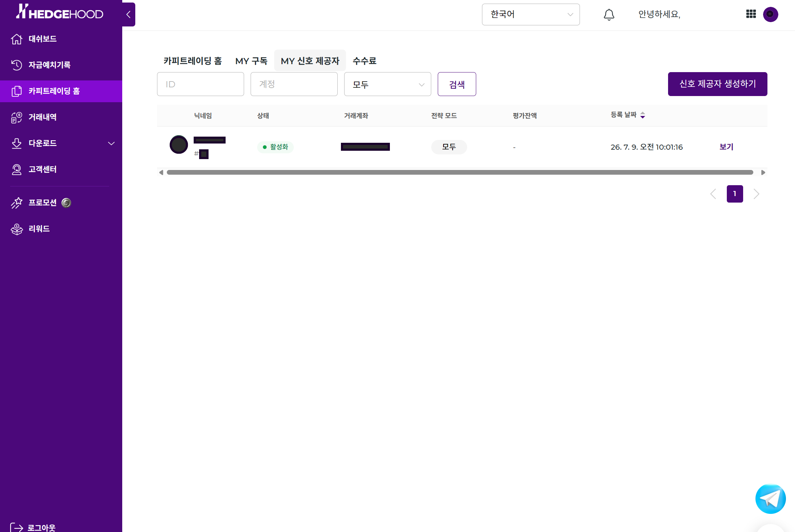The width and height of the screenshot is (795, 532).
Task: Sort by 등록 날짜 arrows
Action: point(643,115)
